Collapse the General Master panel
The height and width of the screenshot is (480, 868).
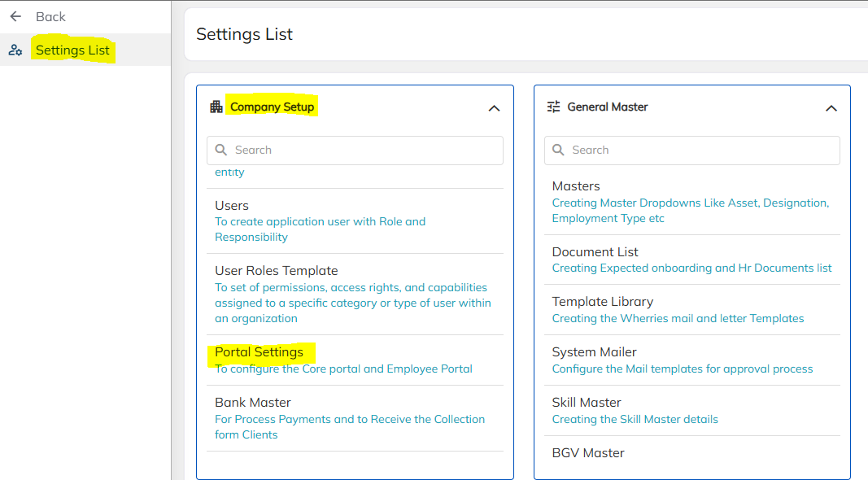(831, 107)
